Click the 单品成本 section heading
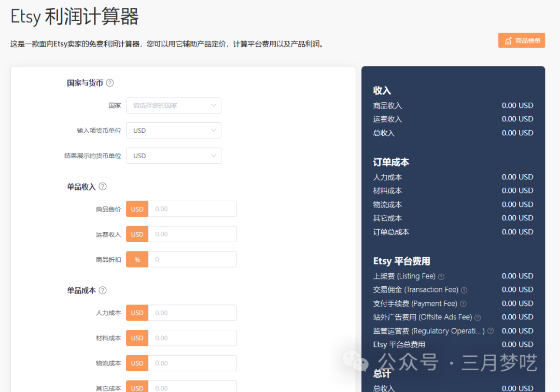 (81, 290)
